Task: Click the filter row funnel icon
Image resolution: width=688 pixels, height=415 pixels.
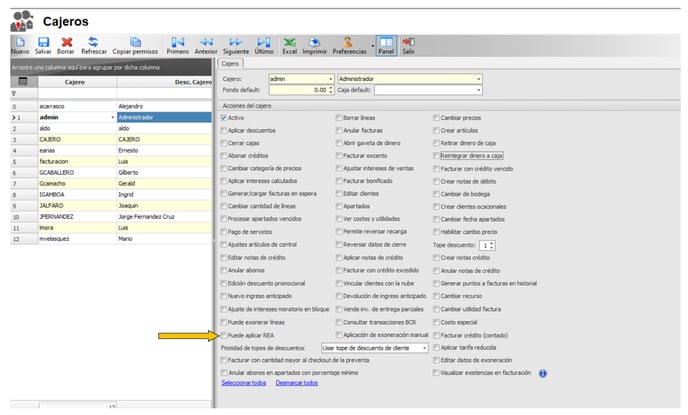Action: [14, 93]
